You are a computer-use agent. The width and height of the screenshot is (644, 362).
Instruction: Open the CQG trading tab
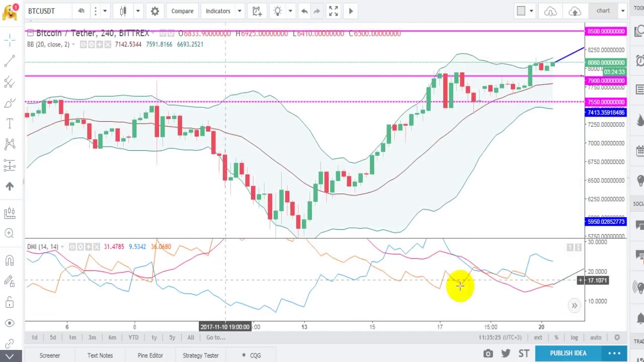pyautogui.click(x=251, y=355)
